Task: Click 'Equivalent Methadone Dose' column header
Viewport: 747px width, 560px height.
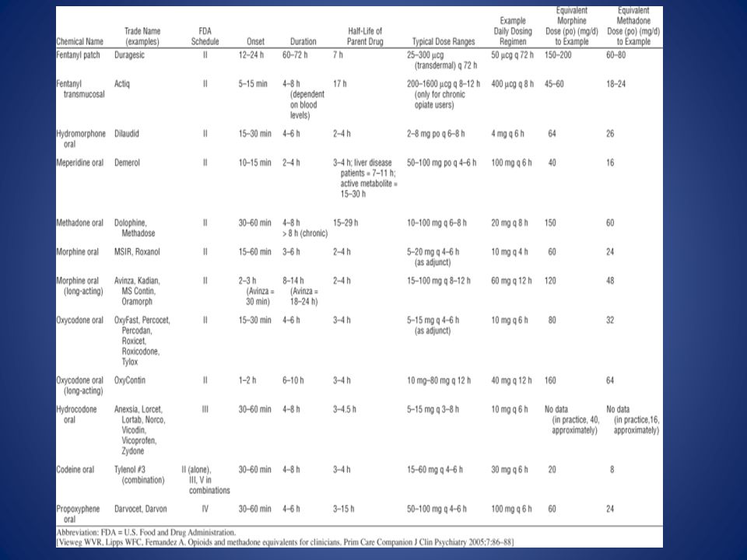Action: (633, 26)
